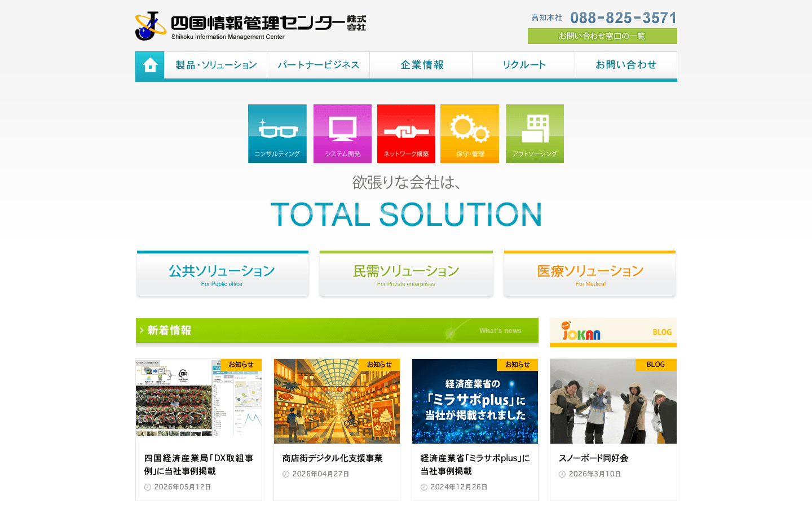Click the 欲張りな会社は、 tagline
The image size is (812, 508).
point(406,182)
